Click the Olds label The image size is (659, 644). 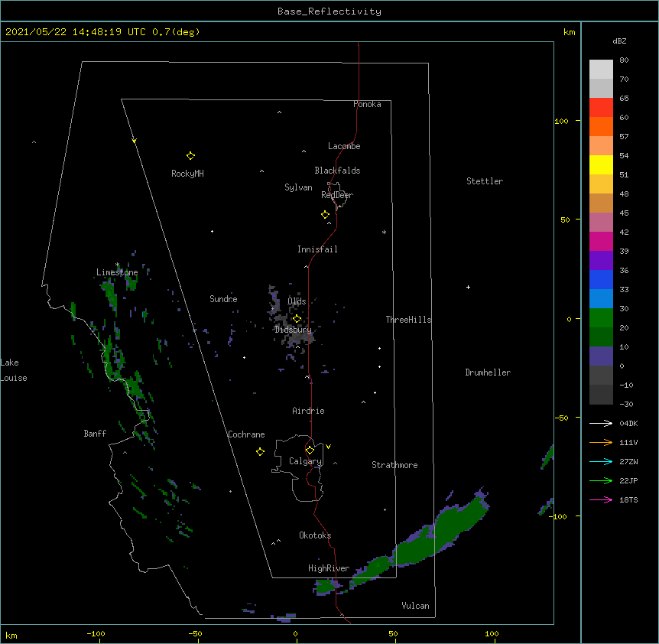[297, 301]
